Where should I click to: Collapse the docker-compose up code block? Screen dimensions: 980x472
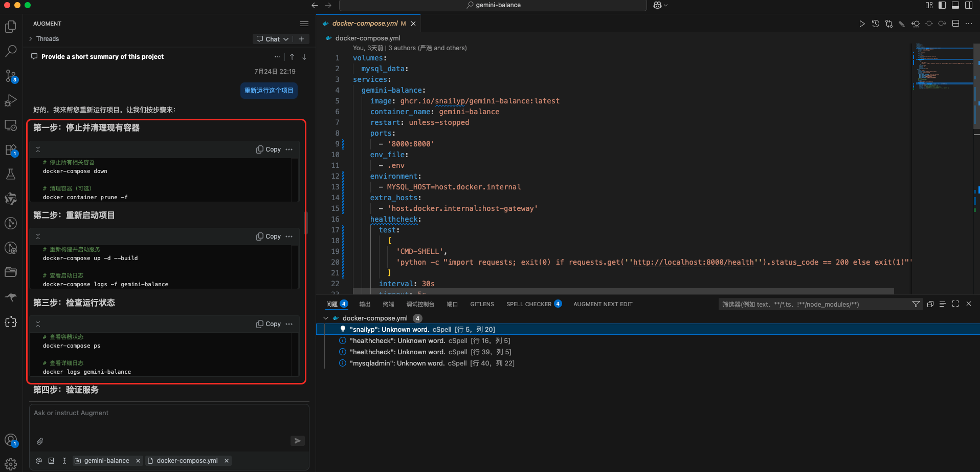[x=38, y=237]
